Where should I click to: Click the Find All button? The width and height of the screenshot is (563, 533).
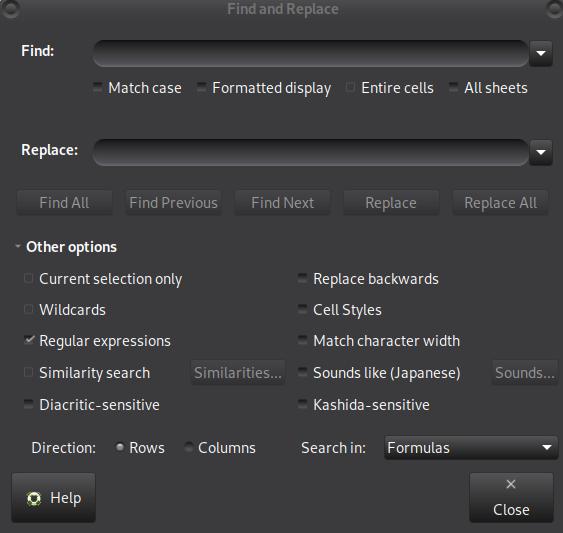64,203
